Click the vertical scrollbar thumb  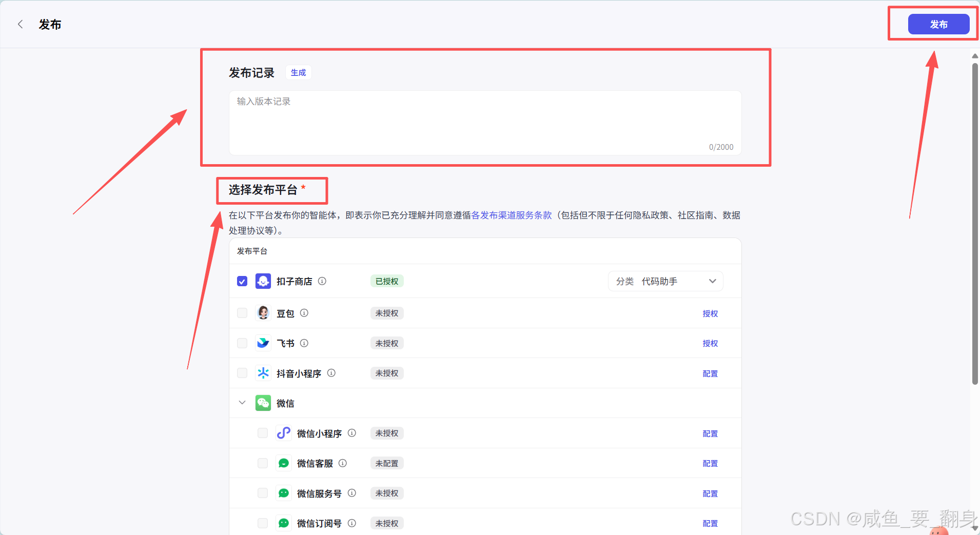click(x=975, y=223)
